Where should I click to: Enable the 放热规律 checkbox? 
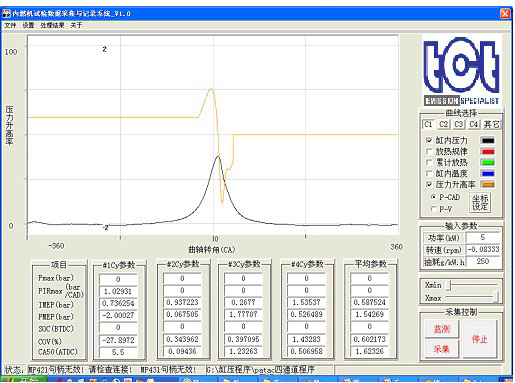click(x=429, y=151)
